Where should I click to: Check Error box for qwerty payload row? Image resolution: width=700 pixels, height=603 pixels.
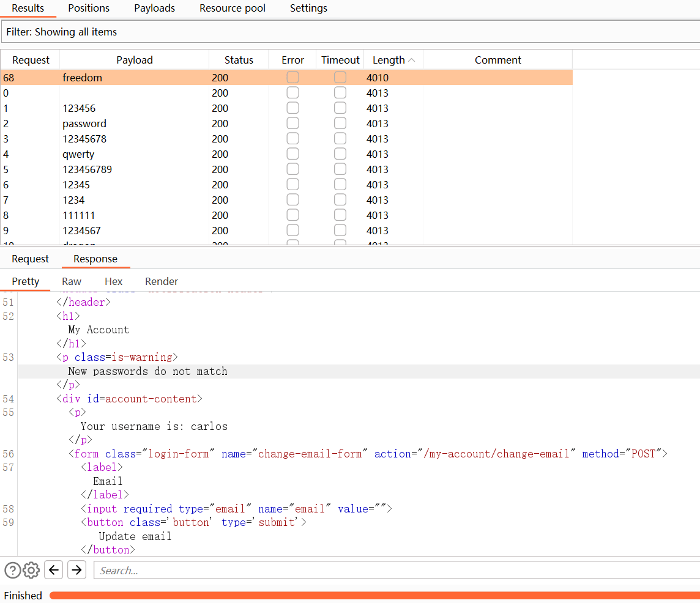click(x=292, y=154)
